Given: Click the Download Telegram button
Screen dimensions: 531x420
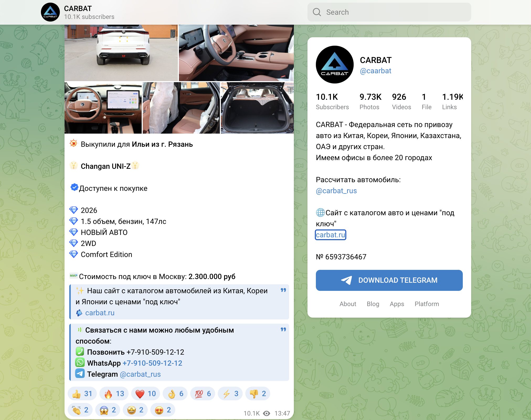Looking at the screenshot, I should pyautogui.click(x=389, y=280).
